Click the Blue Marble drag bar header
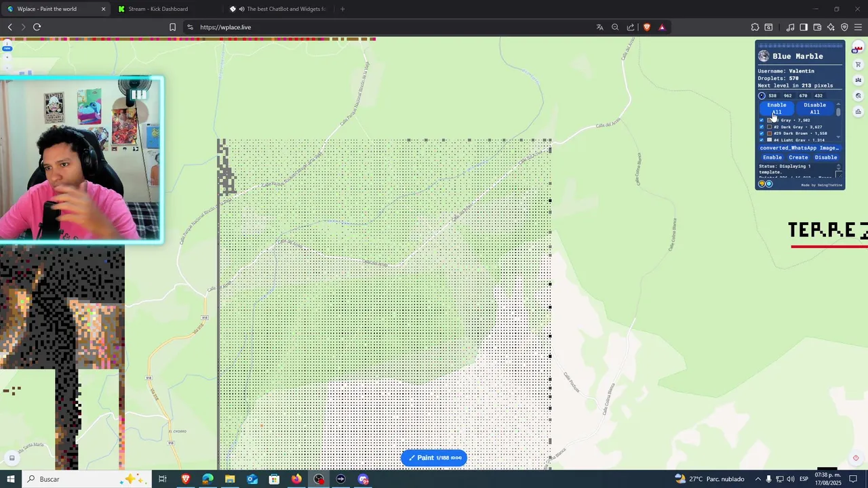This screenshot has height=488, width=868. pyautogui.click(x=800, y=46)
